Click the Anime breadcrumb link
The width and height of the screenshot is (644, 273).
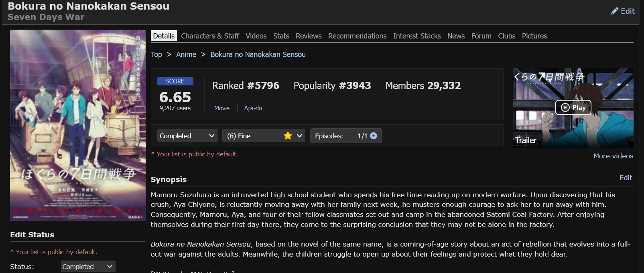[186, 55]
